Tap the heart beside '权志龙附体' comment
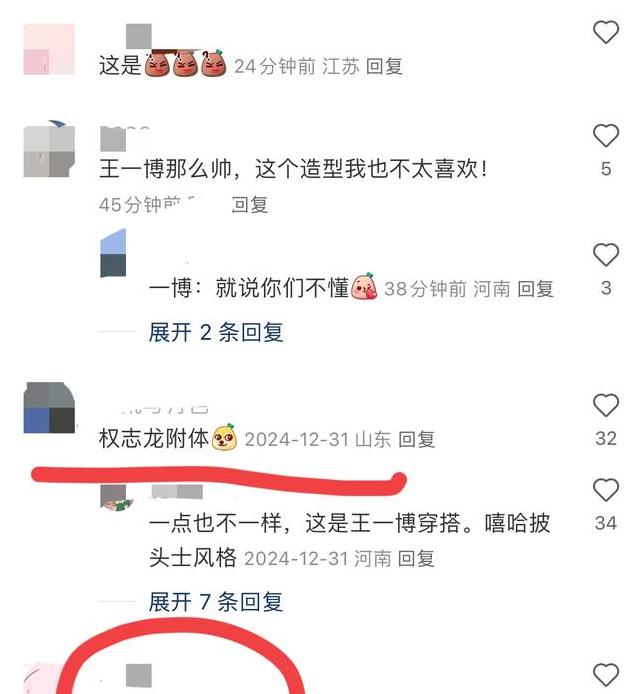The height and width of the screenshot is (694, 636). 605,405
